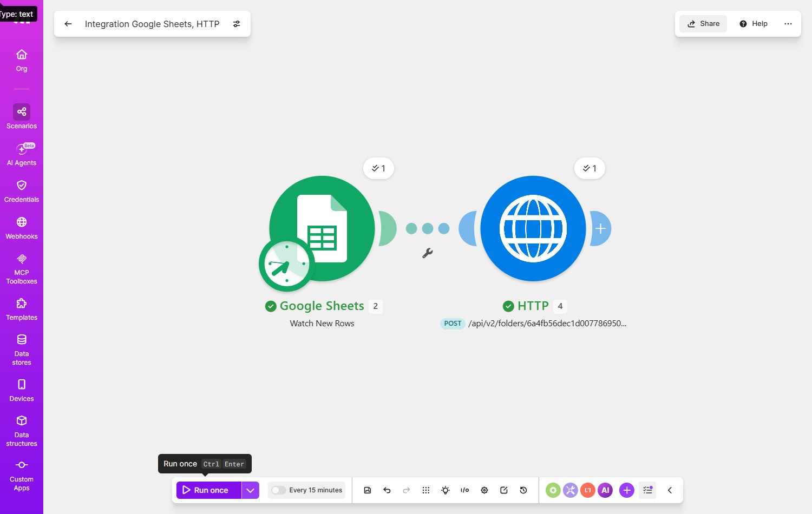The image size is (812, 514).
Task: Open the three-dot more options menu
Action: 788,24
